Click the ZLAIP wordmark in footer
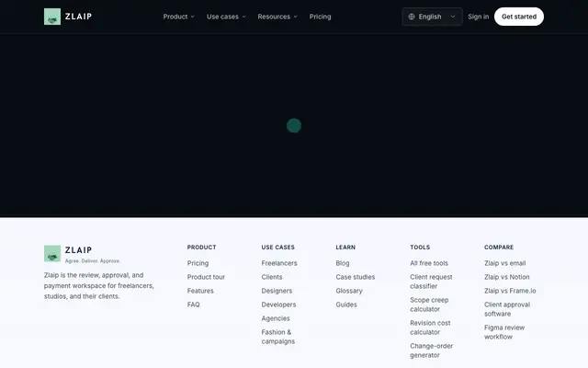 pos(78,250)
